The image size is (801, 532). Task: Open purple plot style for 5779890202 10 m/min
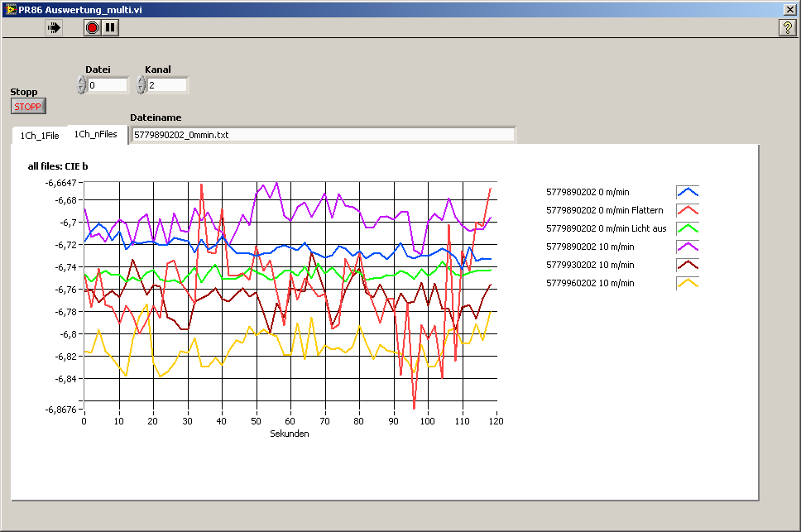[687, 247]
